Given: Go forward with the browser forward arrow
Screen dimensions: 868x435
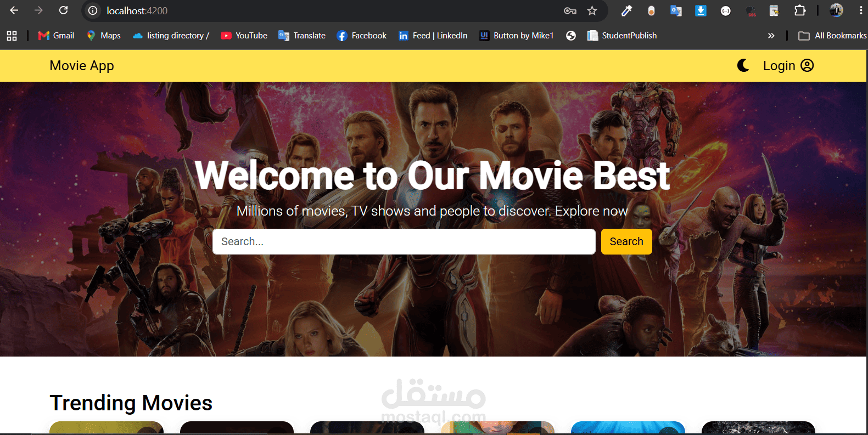Looking at the screenshot, I should point(38,10).
